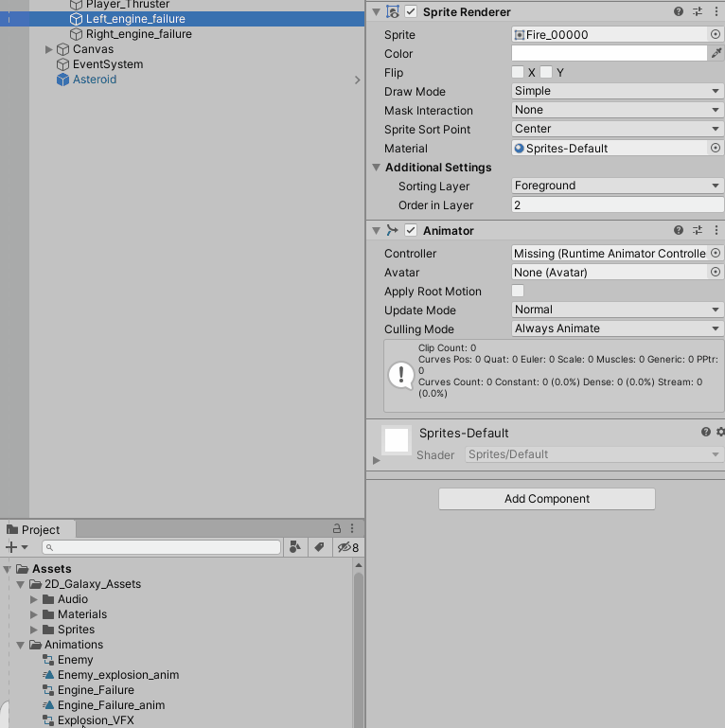725x728 pixels.
Task: Open Avatar object picker
Action: click(x=716, y=272)
